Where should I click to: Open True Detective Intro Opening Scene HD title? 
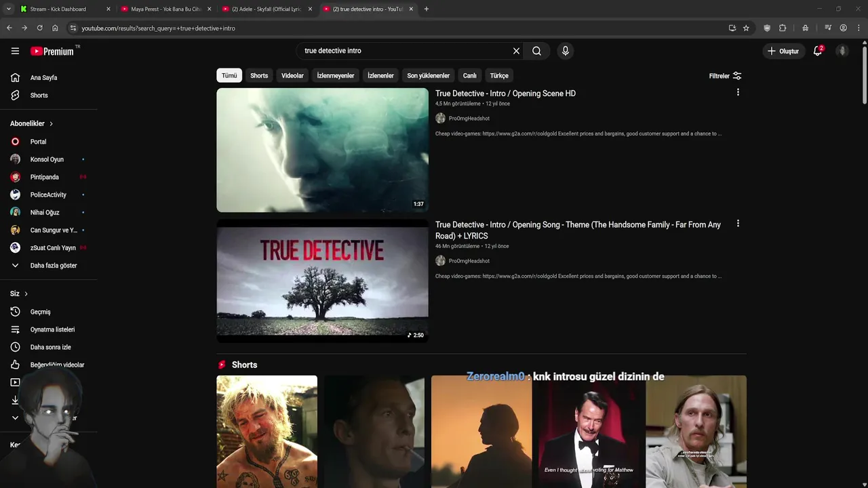click(x=505, y=94)
